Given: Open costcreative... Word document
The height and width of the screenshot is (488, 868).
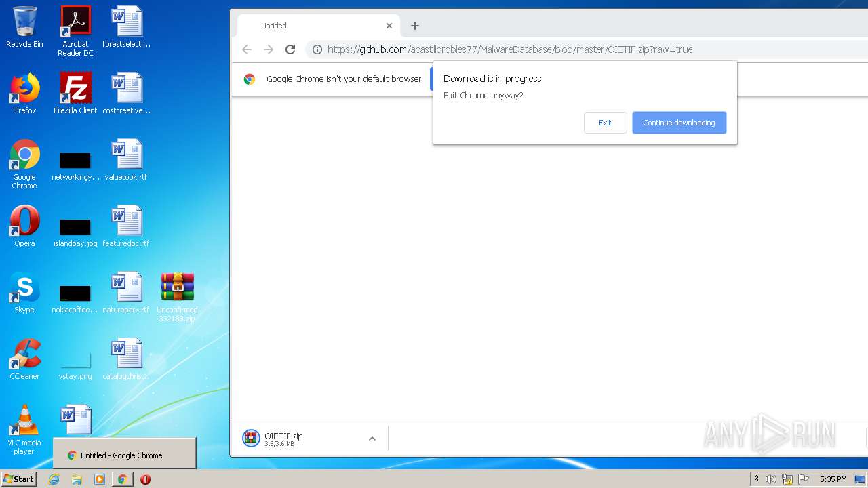Looking at the screenshot, I should coord(126,94).
